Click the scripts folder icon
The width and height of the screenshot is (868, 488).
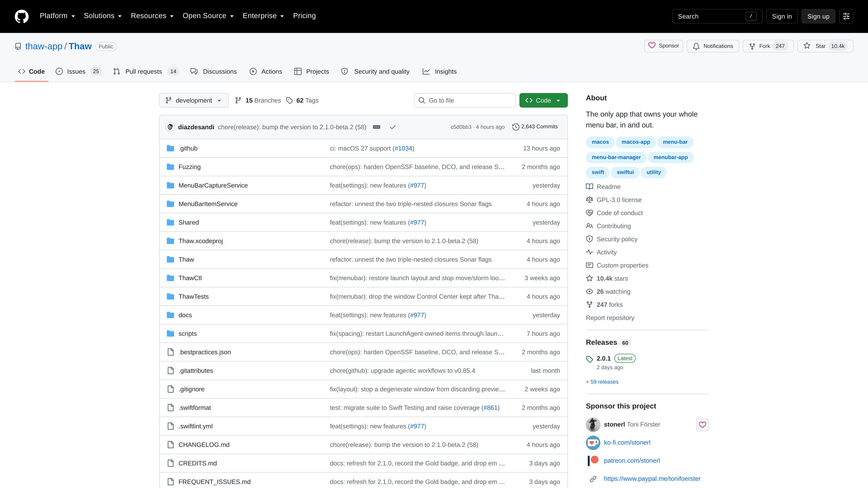point(170,333)
